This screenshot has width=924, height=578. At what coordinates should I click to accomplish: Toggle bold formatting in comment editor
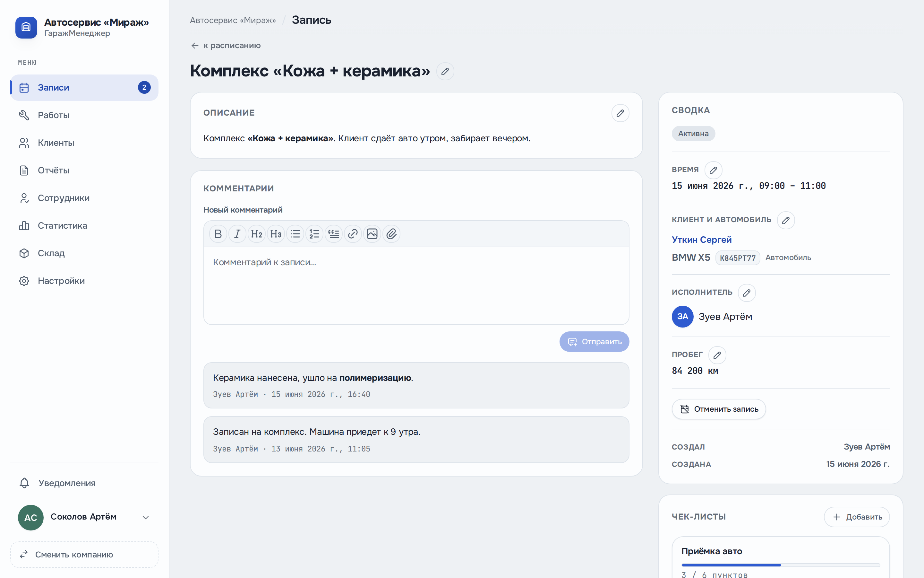pyautogui.click(x=218, y=233)
